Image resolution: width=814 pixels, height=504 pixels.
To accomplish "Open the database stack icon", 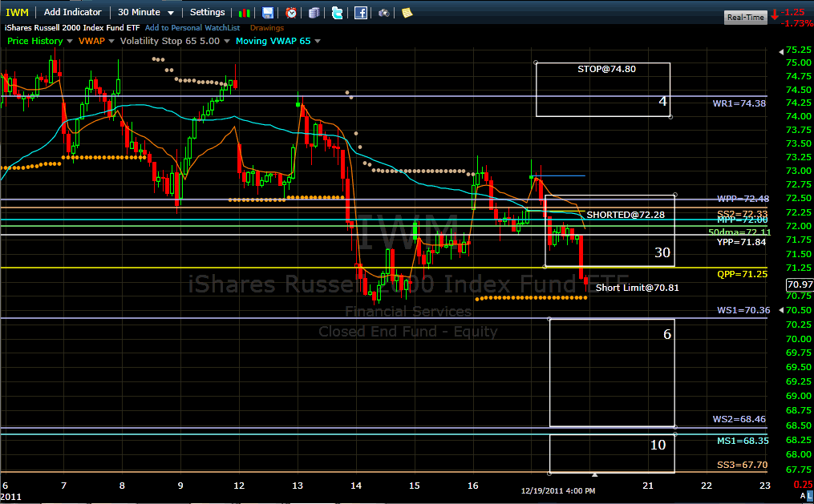I will (314, 13).
